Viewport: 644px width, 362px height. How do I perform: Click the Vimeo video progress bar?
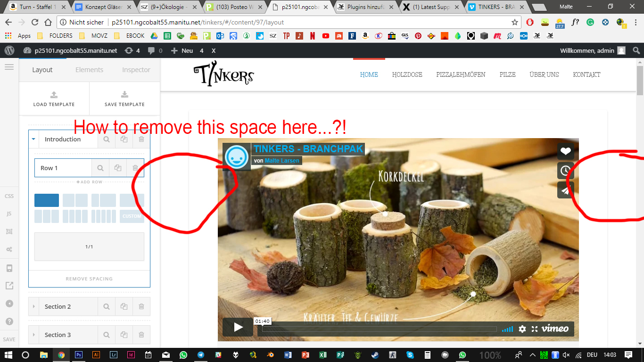click(380, 329)
